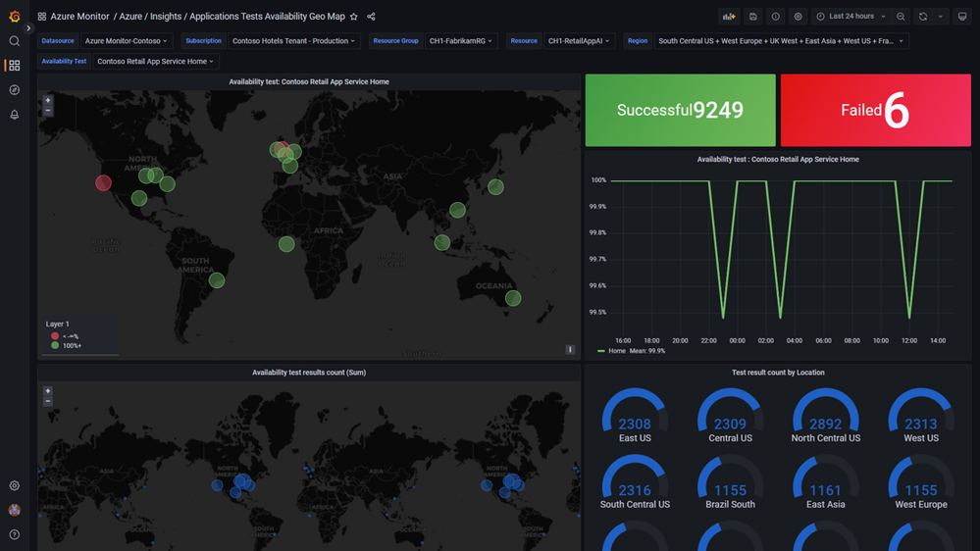Open Resource Group CH1-FabrikamRG dropdown
This screenshot has width=980, height=551.
(461, 41)
